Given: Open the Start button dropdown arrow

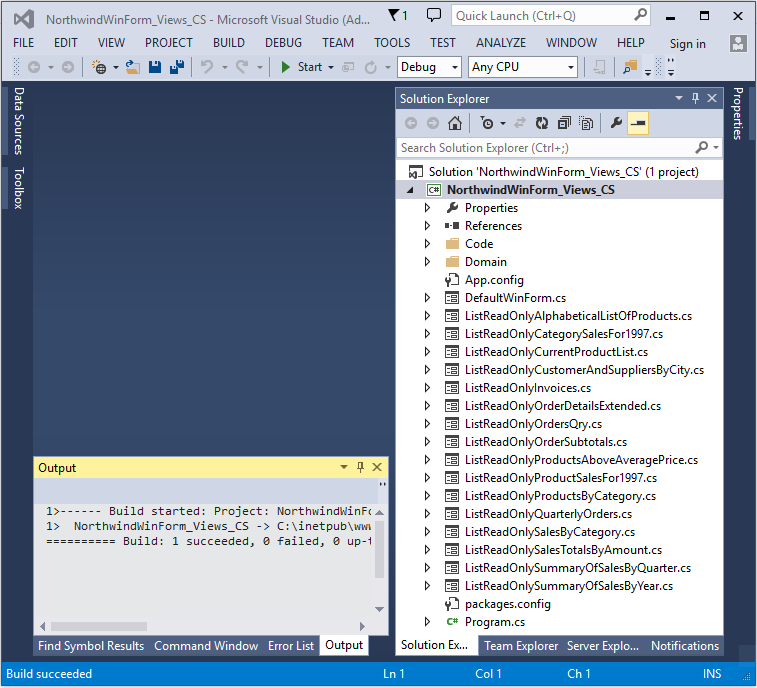Looking at the screenshot, I should click(331, 67).
